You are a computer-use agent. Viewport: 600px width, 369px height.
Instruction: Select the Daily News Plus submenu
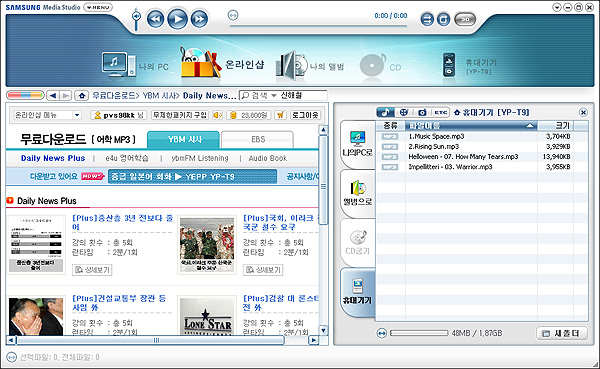pyautogui.click(x=53, y=158)
